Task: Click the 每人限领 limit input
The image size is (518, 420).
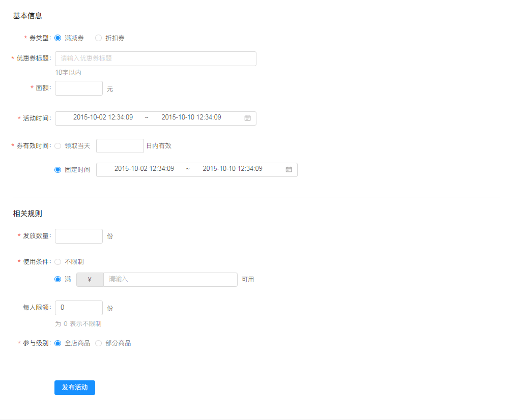Action: [x=78, y=308]
